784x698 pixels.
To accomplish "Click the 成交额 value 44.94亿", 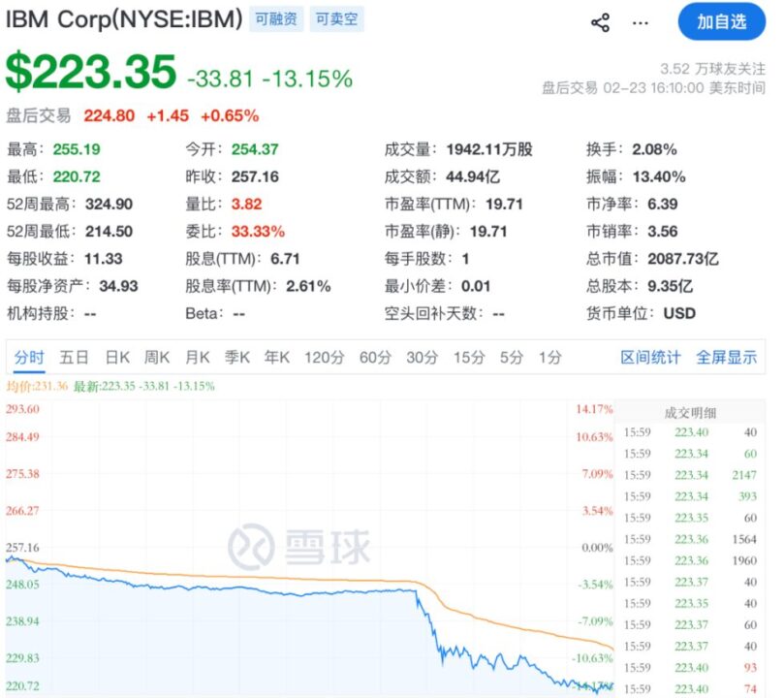I will (x=473, y=177).
